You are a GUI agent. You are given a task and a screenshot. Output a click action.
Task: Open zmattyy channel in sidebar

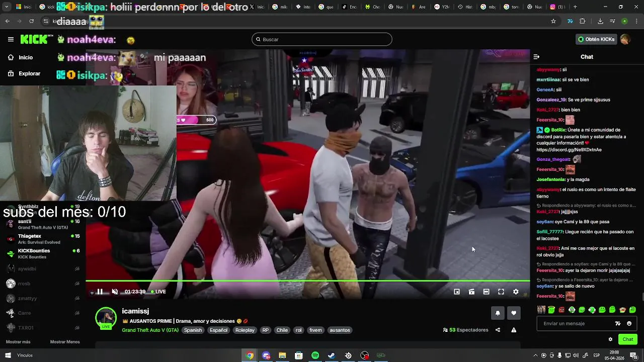[43, 298]
